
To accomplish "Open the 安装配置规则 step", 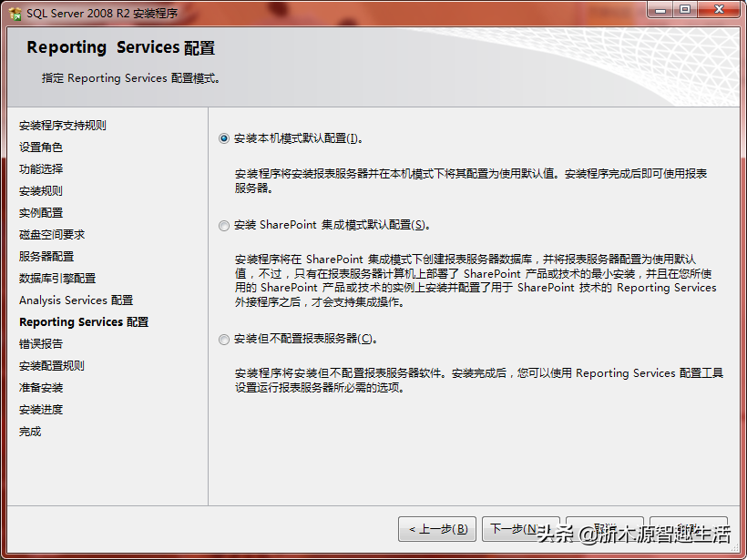I will 52,366.
